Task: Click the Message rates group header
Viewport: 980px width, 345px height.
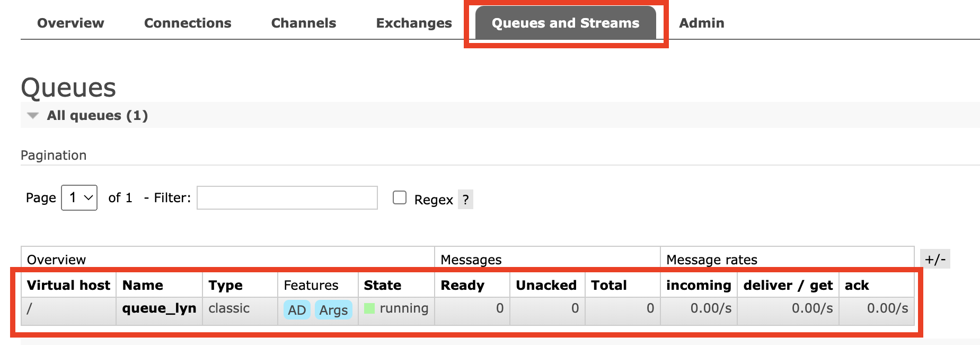Action: pyautogui.click(x=711, y=260)
